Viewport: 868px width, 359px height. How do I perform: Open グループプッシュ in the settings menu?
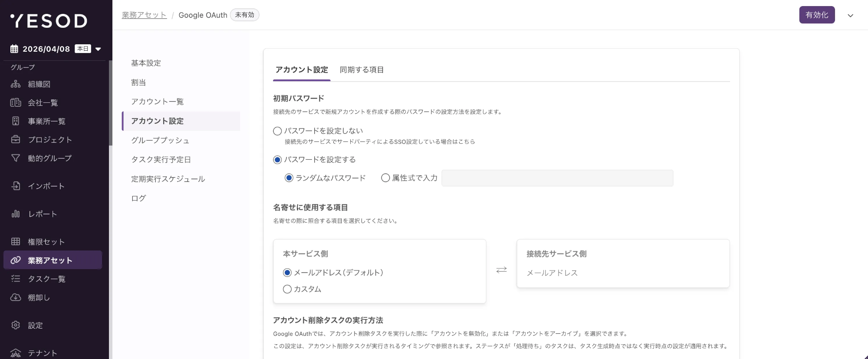click(x=160, y=140)
